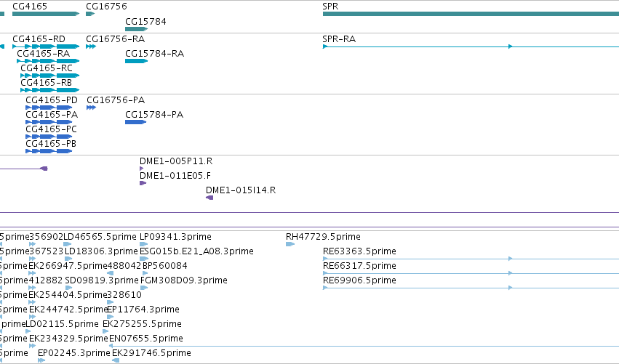
Task: Click the DME1-005P11.R label
Action: tap(176, 161)
